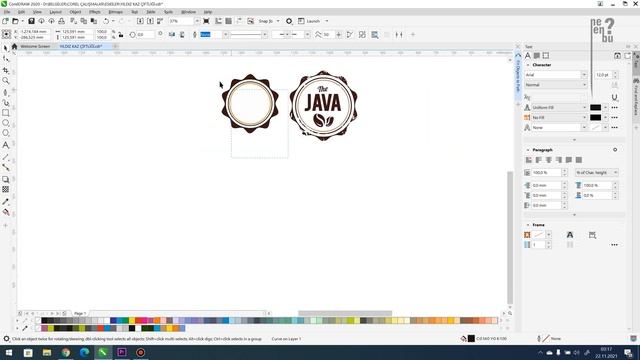Viewport: 640px width, 360px height.
Task: Click the font size field
Action: point(603,75)
